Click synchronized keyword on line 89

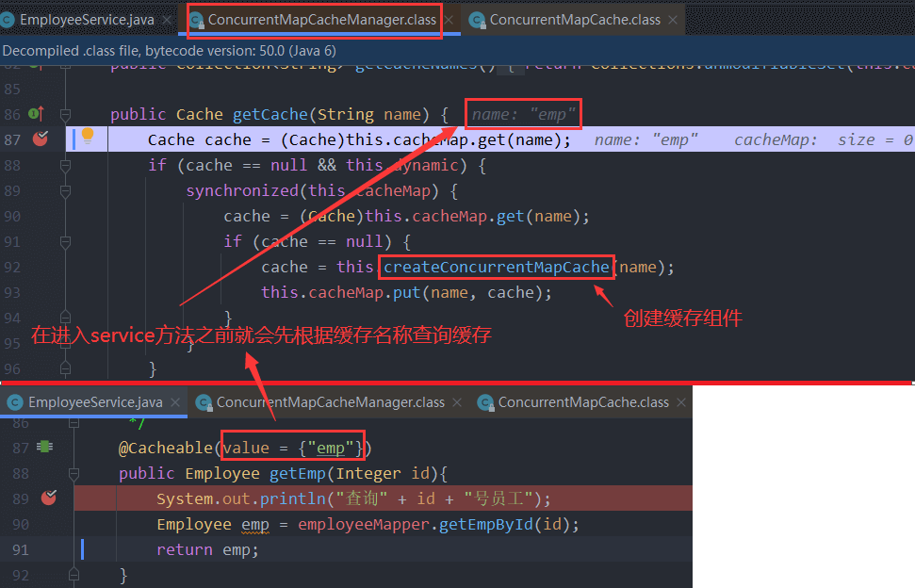[x=242, y=190]
